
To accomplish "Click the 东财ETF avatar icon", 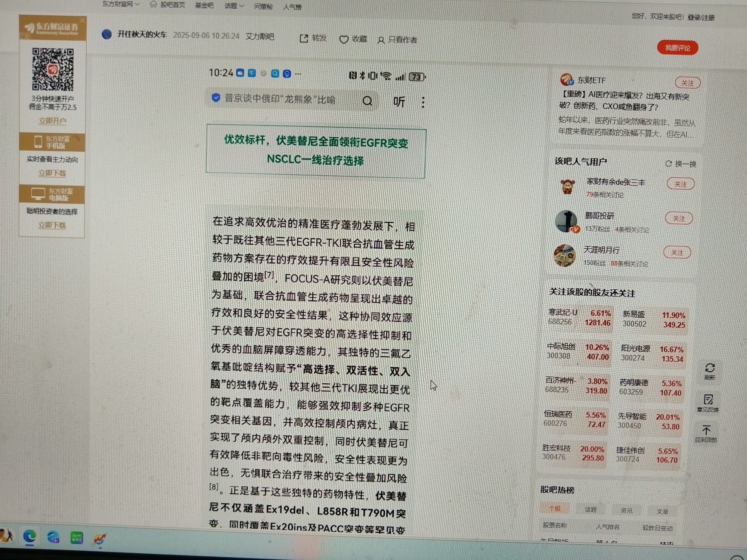I will pos(567,80).
